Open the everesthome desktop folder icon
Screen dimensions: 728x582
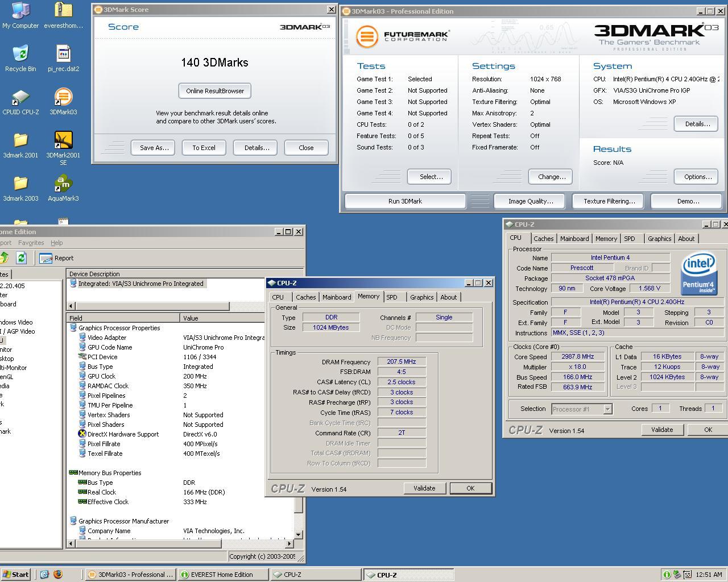click(63, 15)
